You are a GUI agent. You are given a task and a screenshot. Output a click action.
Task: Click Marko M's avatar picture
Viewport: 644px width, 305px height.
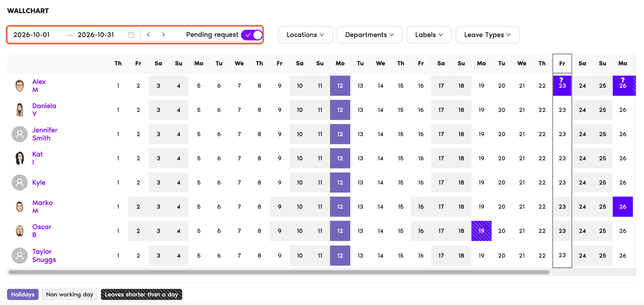click(x=20, y=206)
